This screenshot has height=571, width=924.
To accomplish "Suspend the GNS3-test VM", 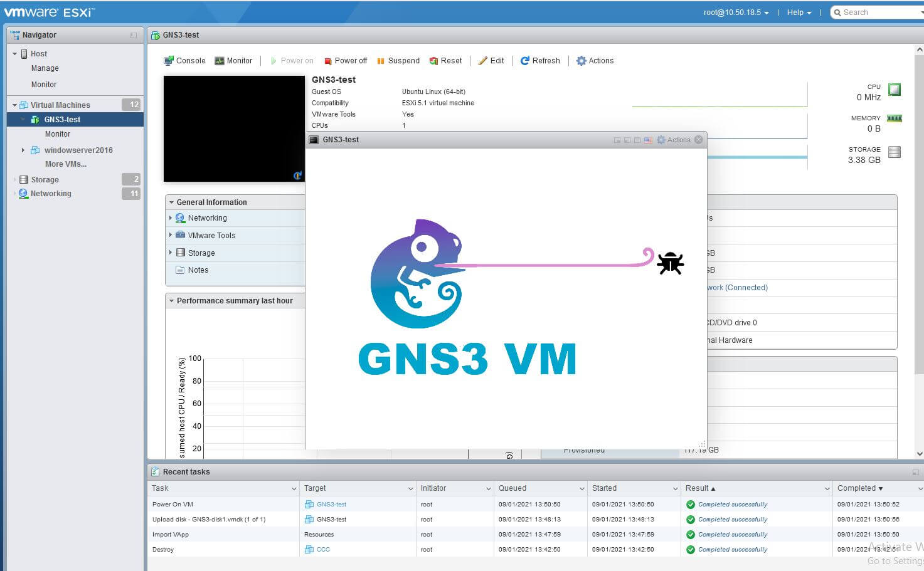I will pyautogui.click(x=398, y=60).
